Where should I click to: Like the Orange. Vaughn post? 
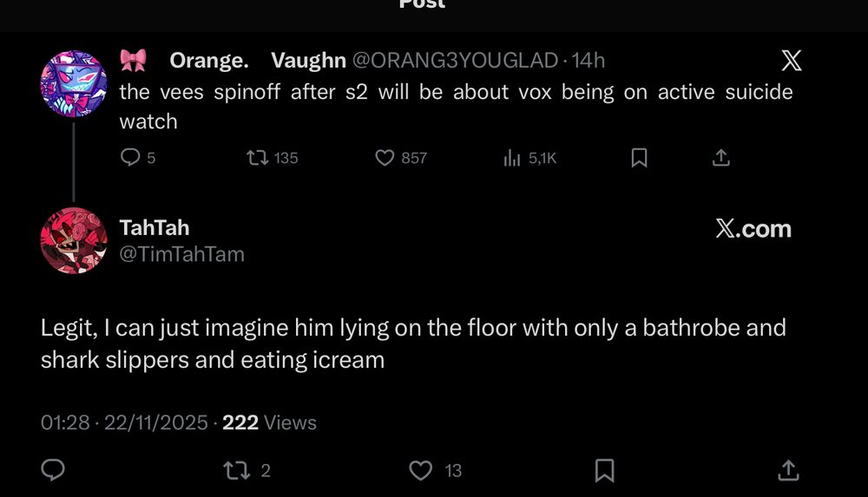385,158
